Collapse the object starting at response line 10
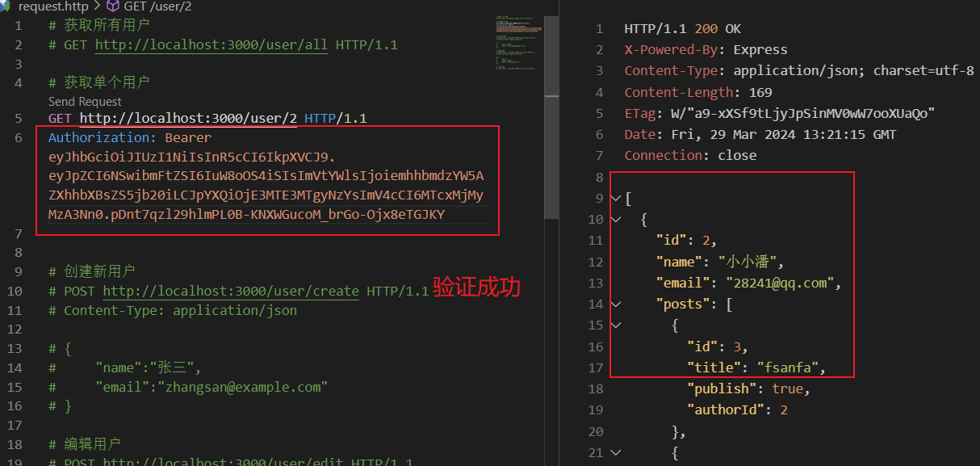This screenshot has height=466, width=980. click(617, 220)
